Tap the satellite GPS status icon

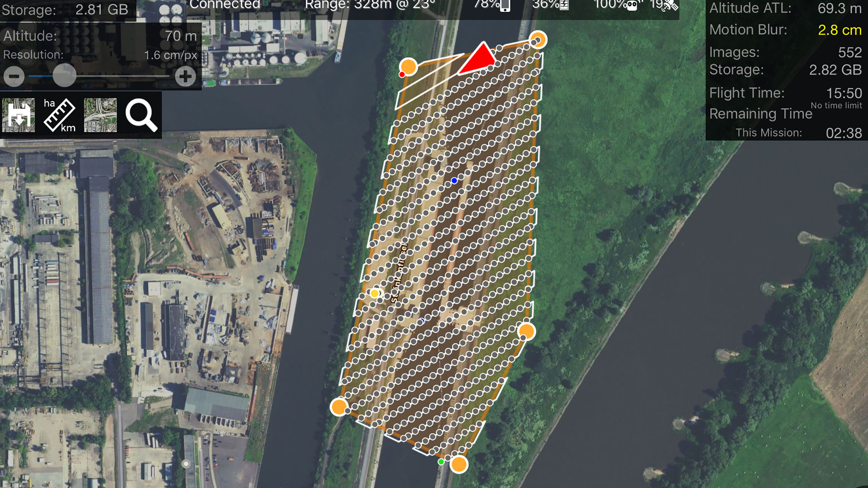tap(670, 5)
